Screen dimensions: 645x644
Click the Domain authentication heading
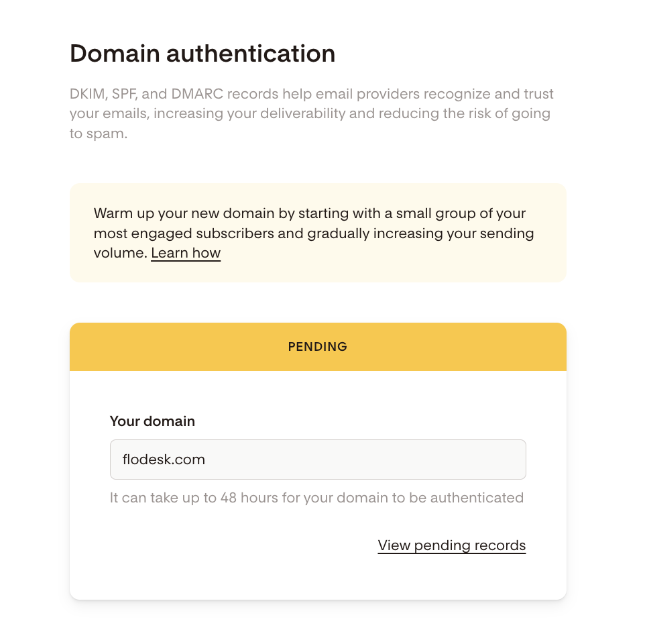pos(202,53)
